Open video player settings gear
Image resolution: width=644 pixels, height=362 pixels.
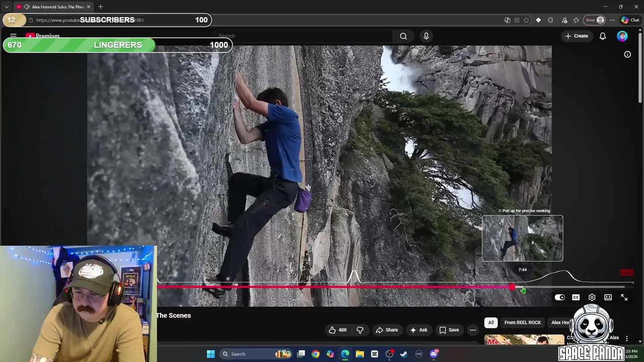tap(592, 297)
